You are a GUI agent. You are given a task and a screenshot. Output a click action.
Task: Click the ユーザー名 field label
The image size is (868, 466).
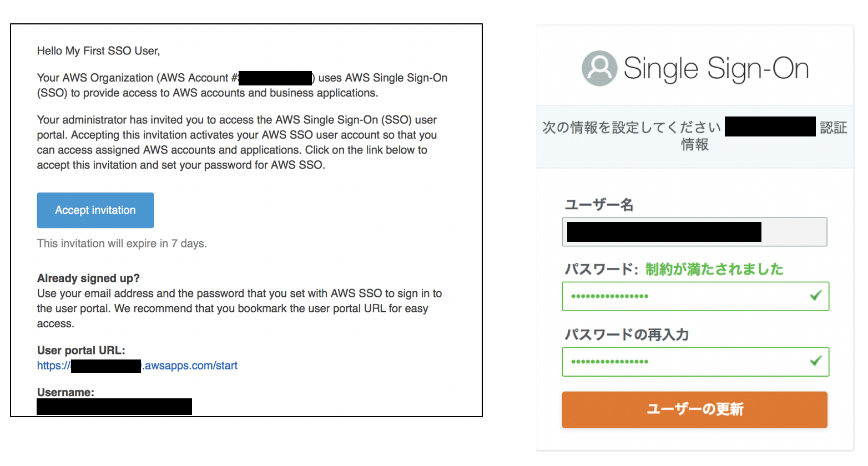(x=599, y=205)
